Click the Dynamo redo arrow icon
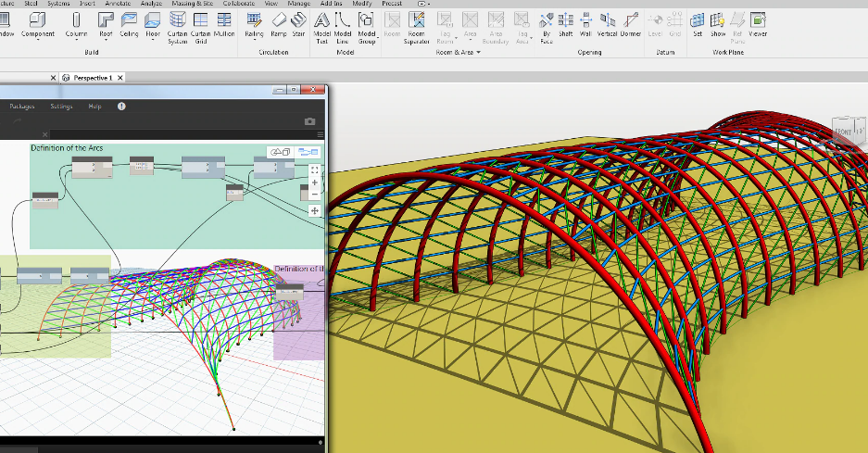868x453 pixels. (x=17, y=121)
